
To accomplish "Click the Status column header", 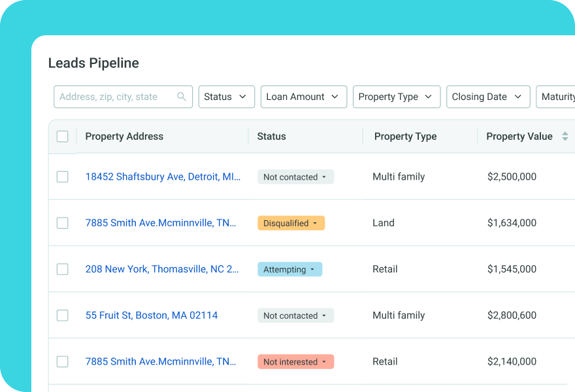I will 271,137.
